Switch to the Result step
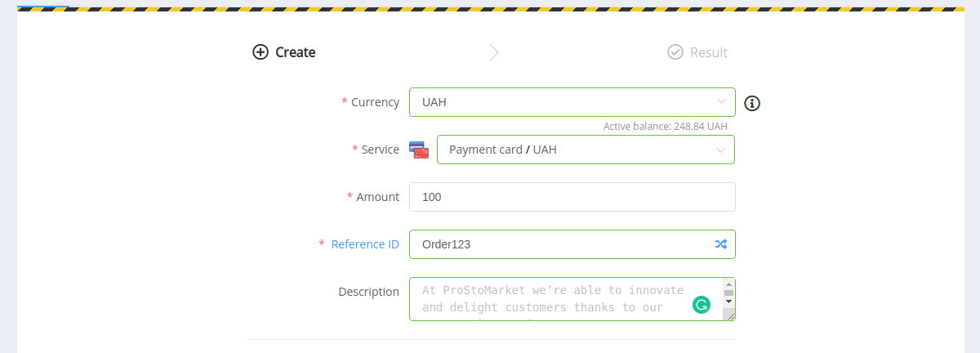This screenshot has height=353, width=980. [x=697, y=52]
